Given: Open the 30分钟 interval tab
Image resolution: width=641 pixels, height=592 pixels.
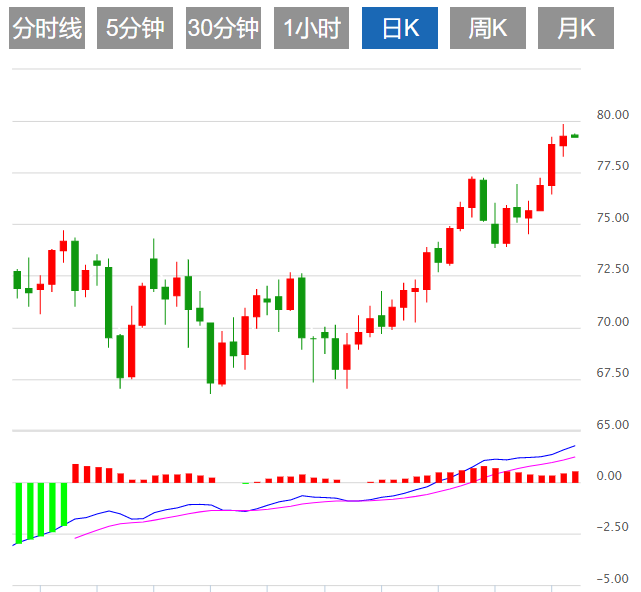Looking at the screenshot, I should pyautogui.click(x=223, y=28).
